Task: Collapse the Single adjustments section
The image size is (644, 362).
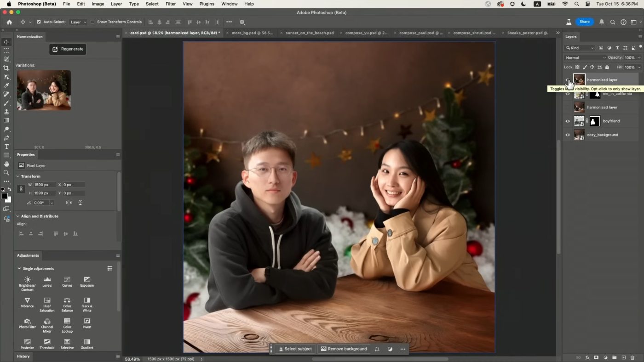Action: tap(19, 268)
